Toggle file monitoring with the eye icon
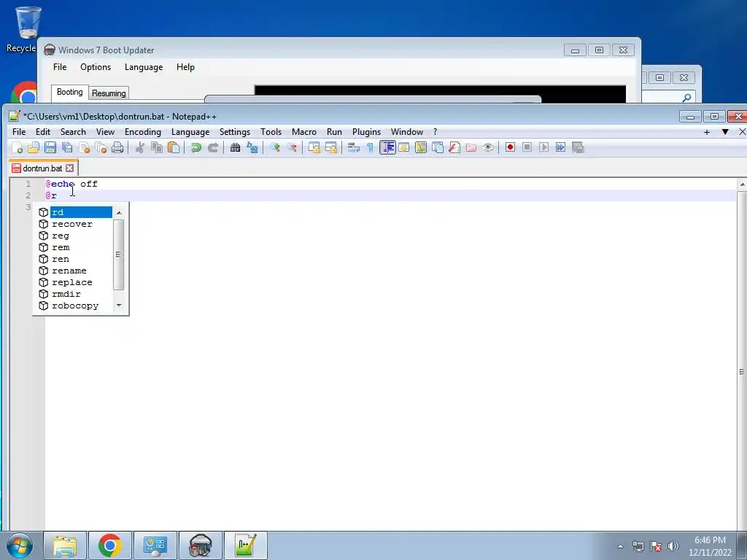 [x=488, y=147]
